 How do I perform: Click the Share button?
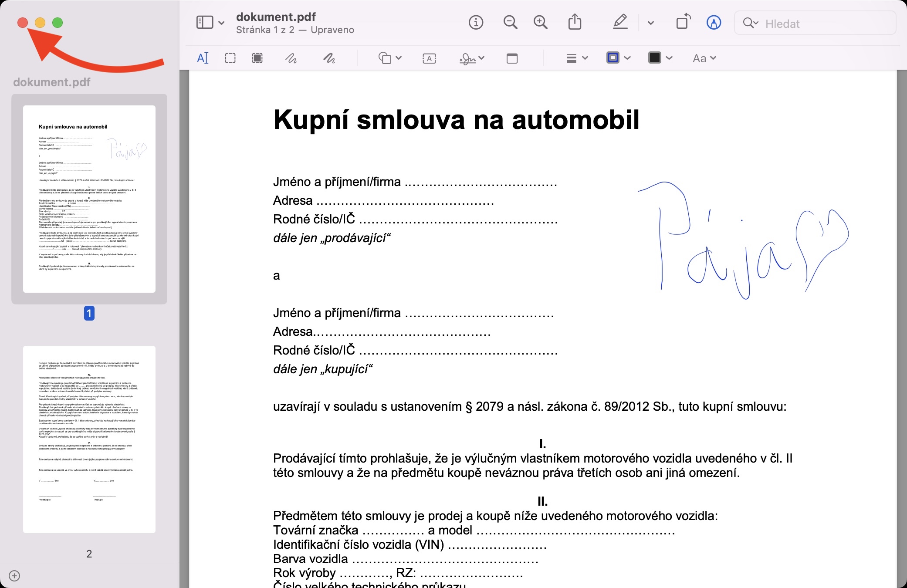tap(575, 22)
